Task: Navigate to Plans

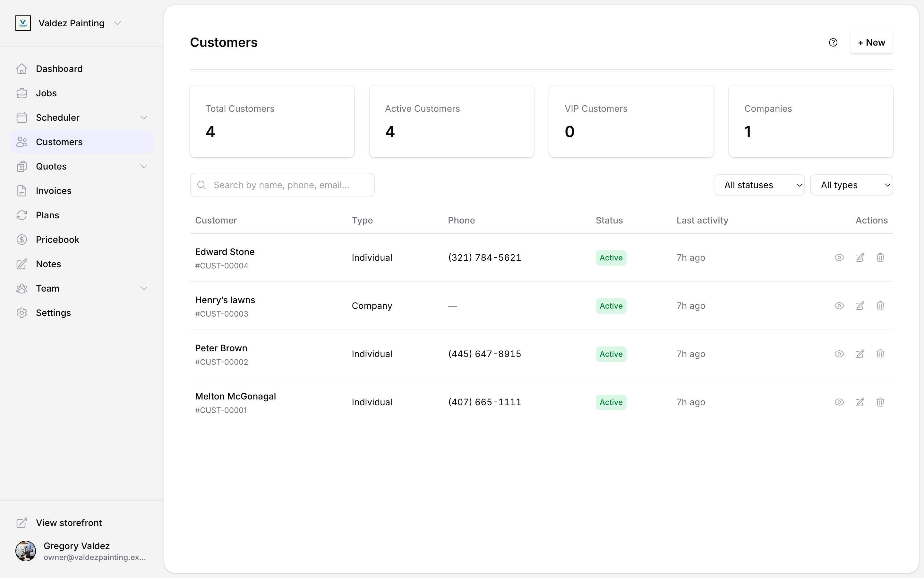Action: [x=47, y=215]
